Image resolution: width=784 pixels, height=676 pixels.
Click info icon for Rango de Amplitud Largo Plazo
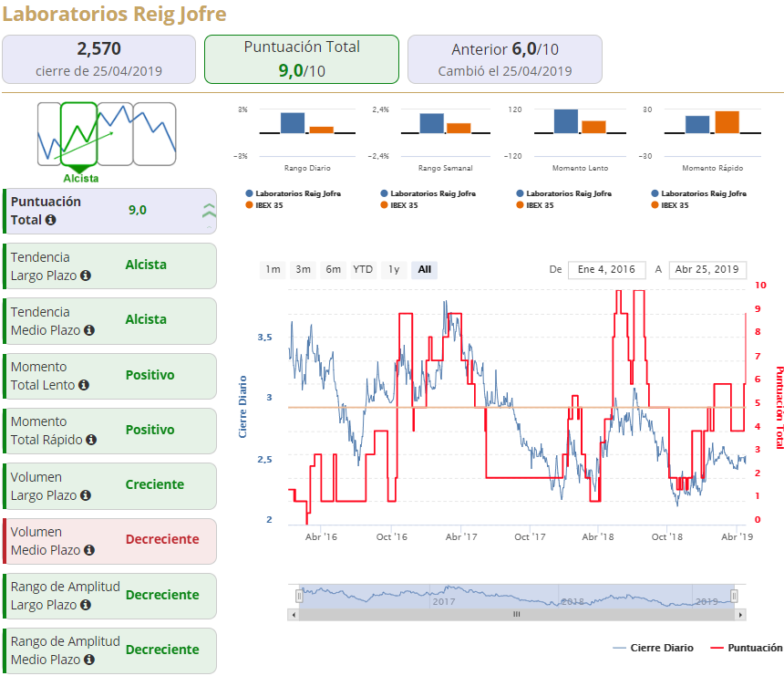point(86,605)
